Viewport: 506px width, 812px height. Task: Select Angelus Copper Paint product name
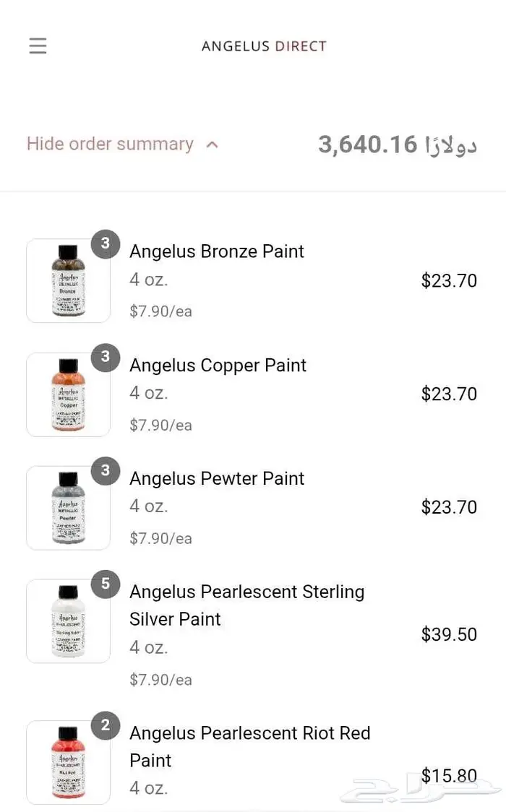[218, 365]
